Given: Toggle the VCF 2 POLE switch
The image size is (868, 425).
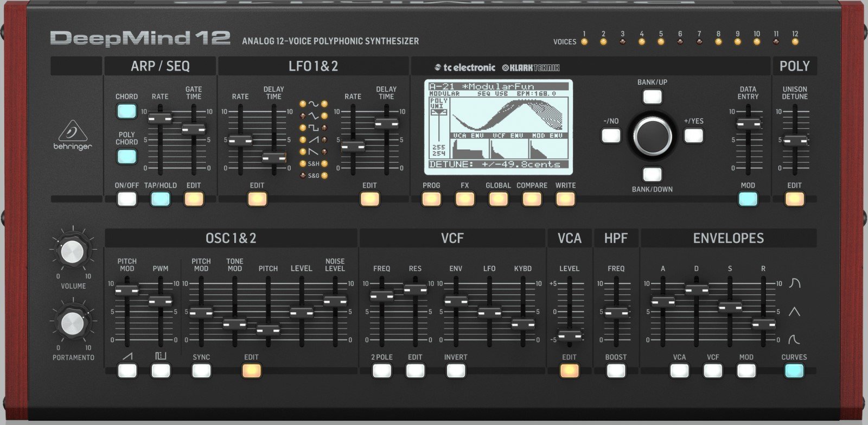Looking at the screenshot, I should [x=382, y=371].
